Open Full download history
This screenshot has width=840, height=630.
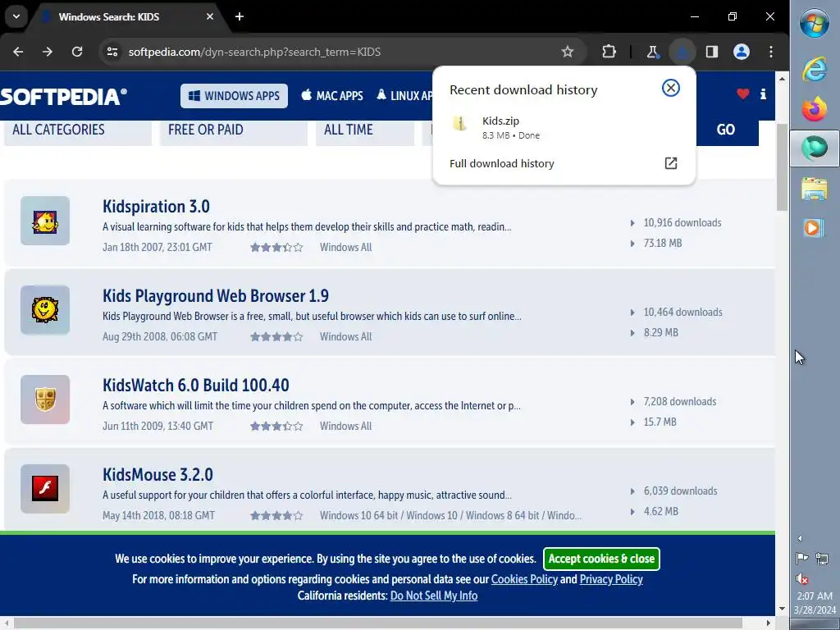click(564, 163)
